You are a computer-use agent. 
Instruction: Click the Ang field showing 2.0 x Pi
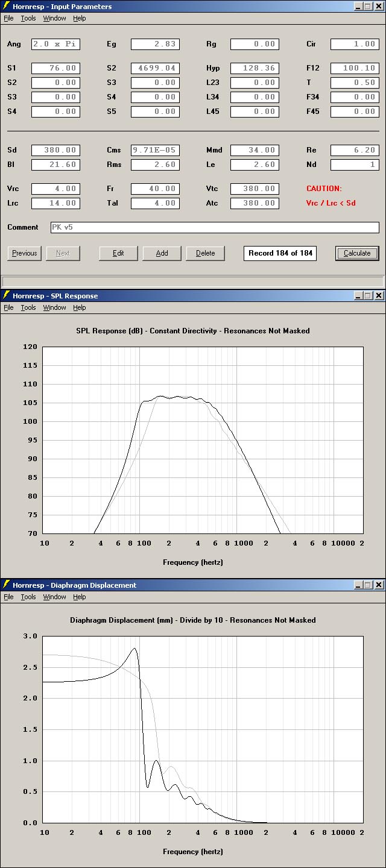55,44
